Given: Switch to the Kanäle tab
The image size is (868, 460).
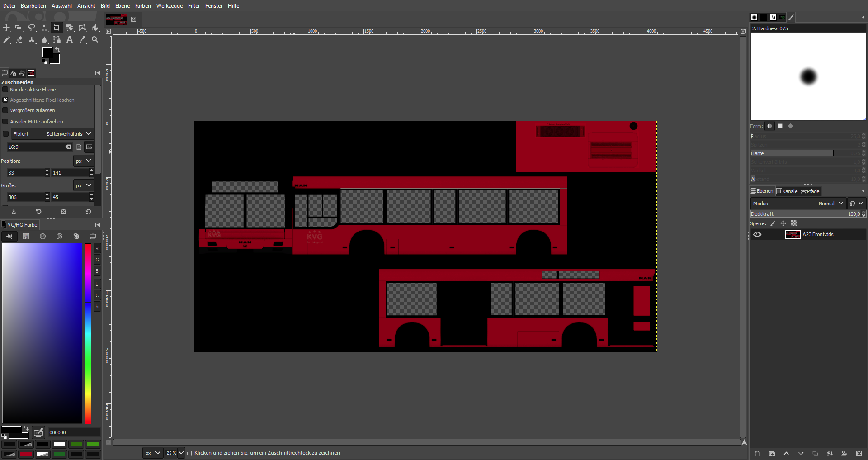Looking at the screenshot, I should click(x=787, y=191).
